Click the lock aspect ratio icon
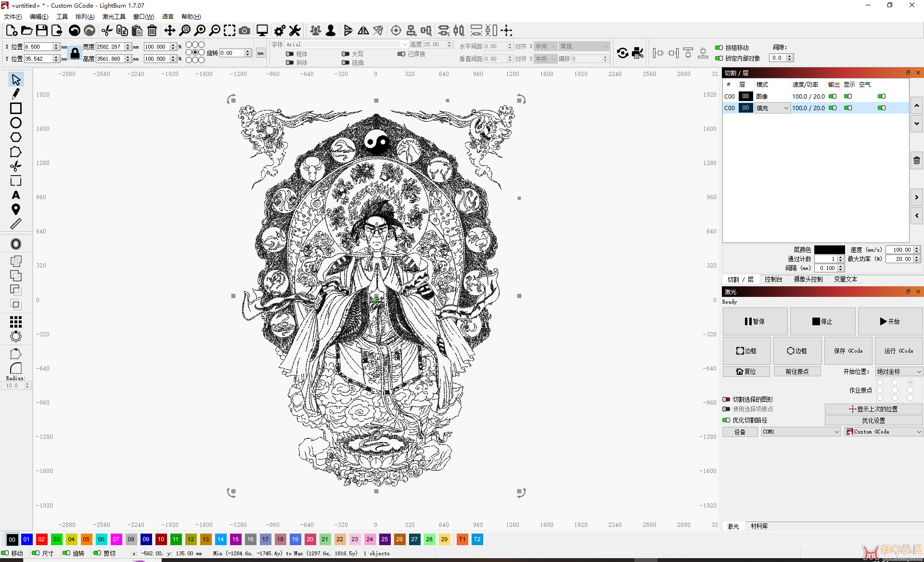The height and width of the screenshot is (562, 924). pos(75,53)
